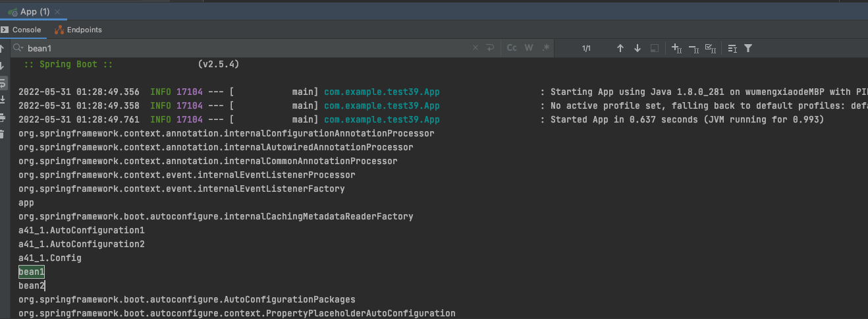Click the timestamp 2022-05-31 01:28:49.356

click(79, 92)
